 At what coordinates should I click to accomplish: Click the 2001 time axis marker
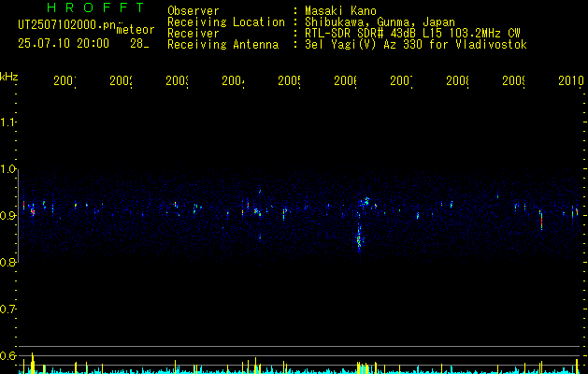(x=65, y=80)
